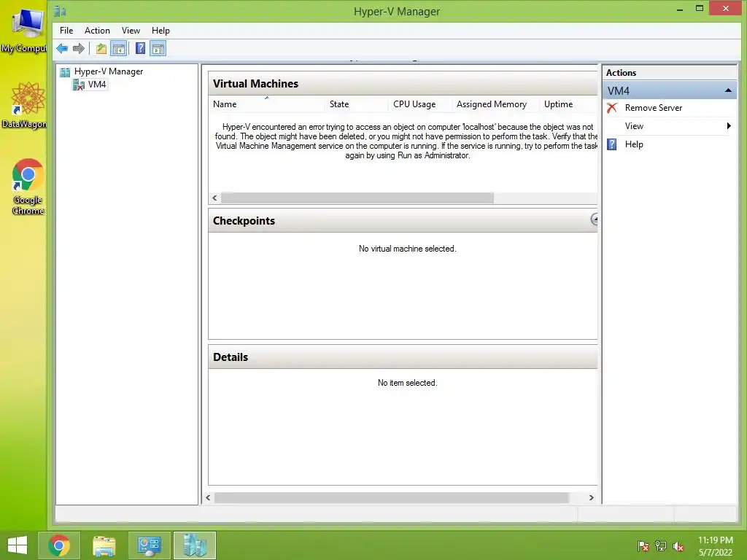Select the Hyper-V Manager root tree node

click(108, 71)
